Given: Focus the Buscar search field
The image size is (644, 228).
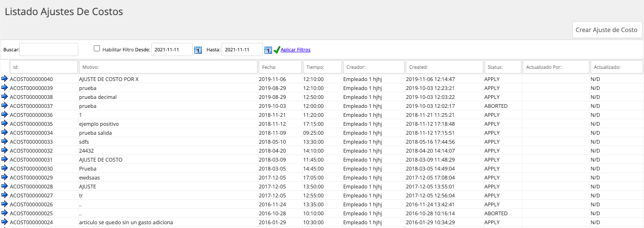Looking at the screenshot, I should point(49,49).
